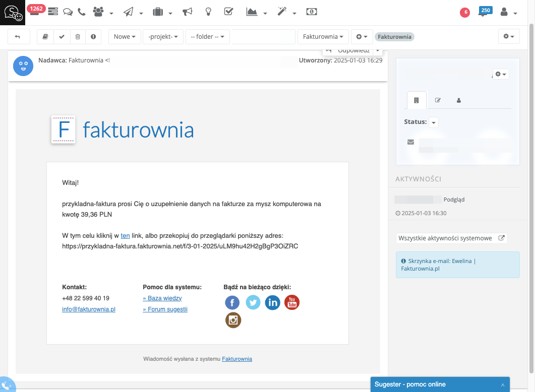Viewport: 535px width, 392px height.
Task: Open the briefcase projects icon
Action: pos(158,12)
